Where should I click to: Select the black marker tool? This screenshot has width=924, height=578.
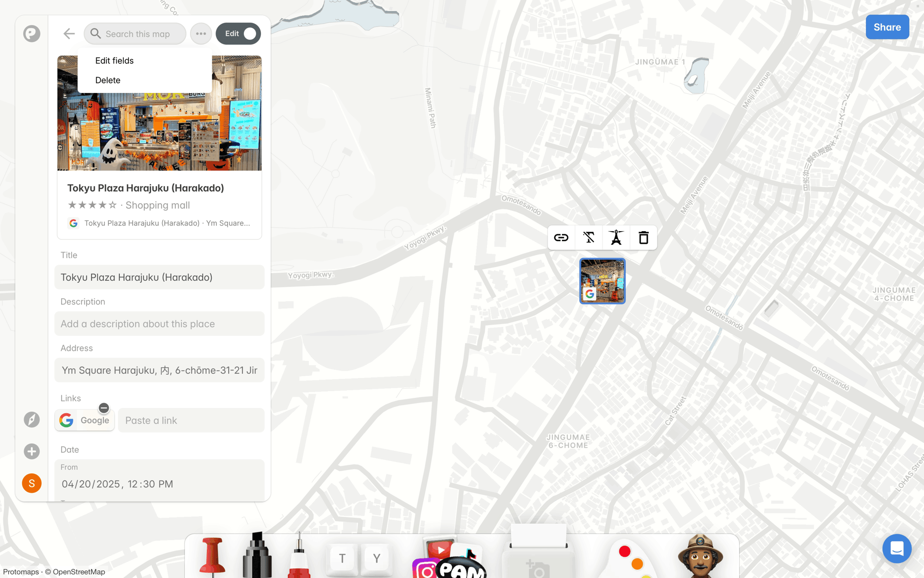click(x=257, y=555)
